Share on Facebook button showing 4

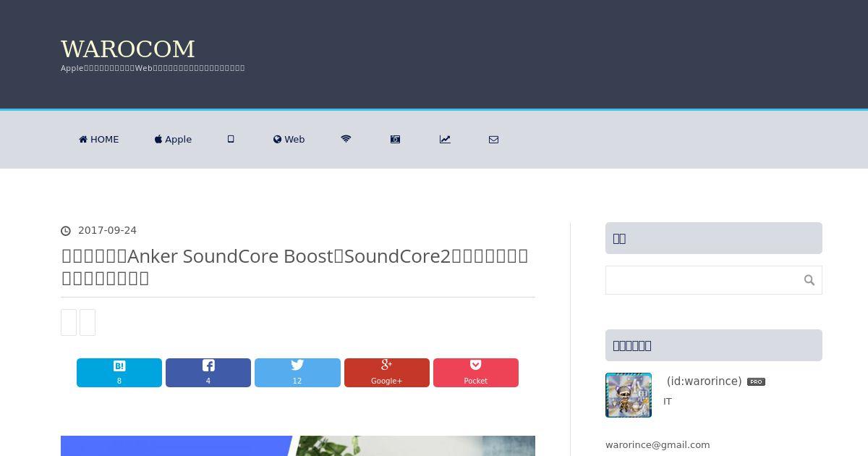(x=208, y=373)
